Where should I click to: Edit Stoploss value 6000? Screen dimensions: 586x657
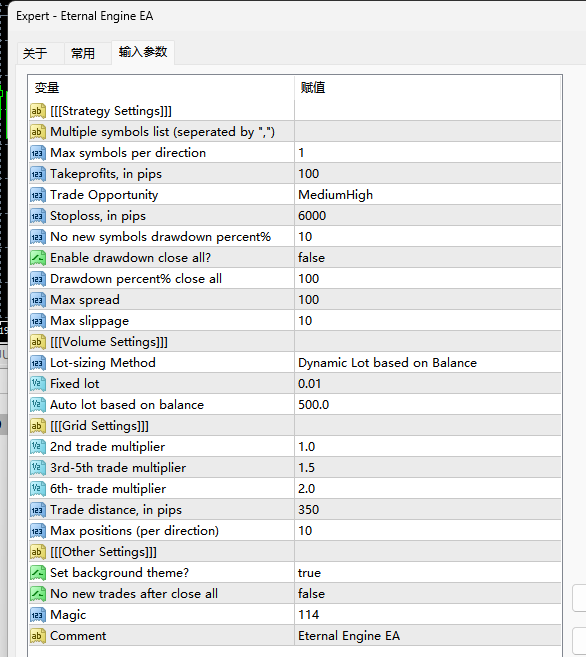coord(428,216)
